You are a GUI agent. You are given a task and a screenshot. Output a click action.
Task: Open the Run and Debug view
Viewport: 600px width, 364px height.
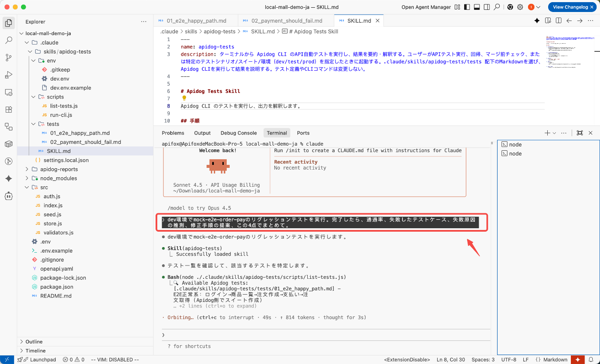(x=9, y=75)
